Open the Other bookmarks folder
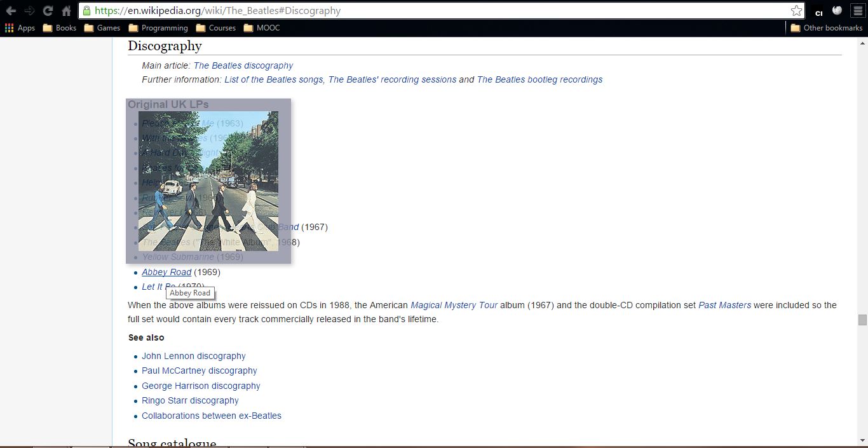 tap(827, 28)
